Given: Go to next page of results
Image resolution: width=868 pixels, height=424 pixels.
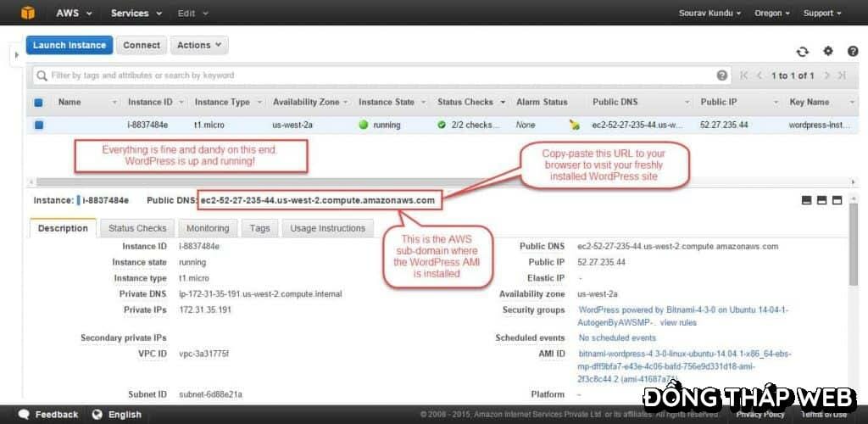Looking at the screenshot, I should pos(826,75).
